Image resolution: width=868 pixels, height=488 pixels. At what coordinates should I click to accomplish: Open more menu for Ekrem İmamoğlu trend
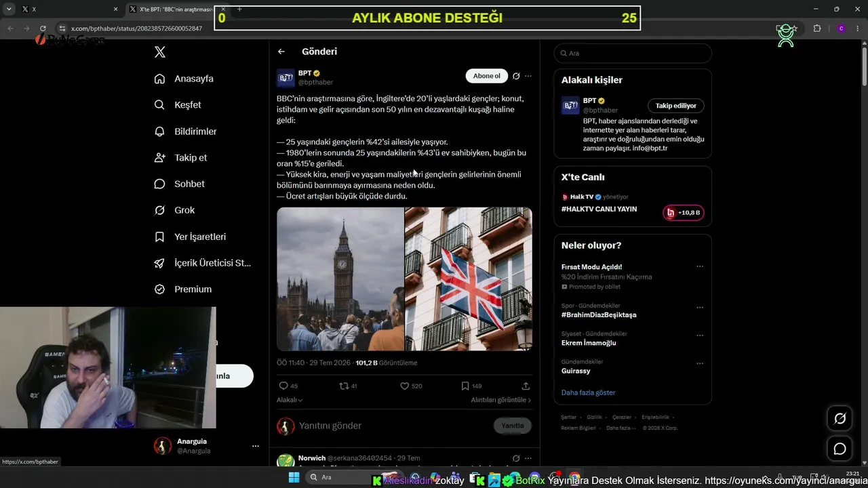pos(700,335)
